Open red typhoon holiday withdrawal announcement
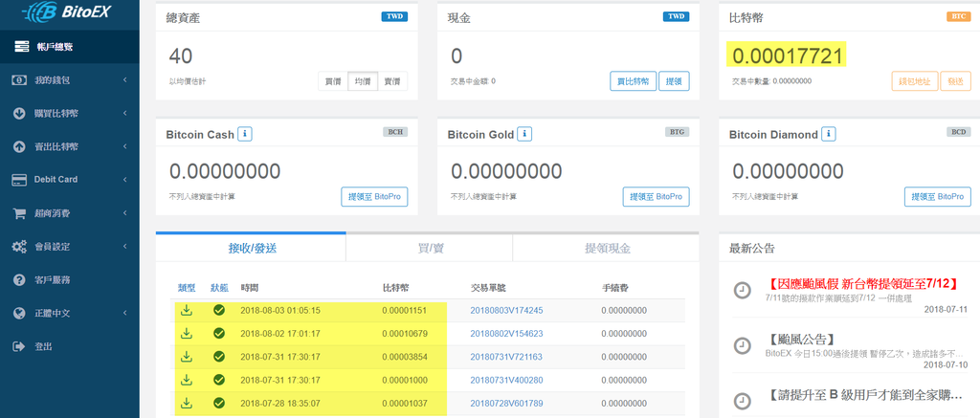This screenshot has height=418, width=980. [x=861, y=284]
